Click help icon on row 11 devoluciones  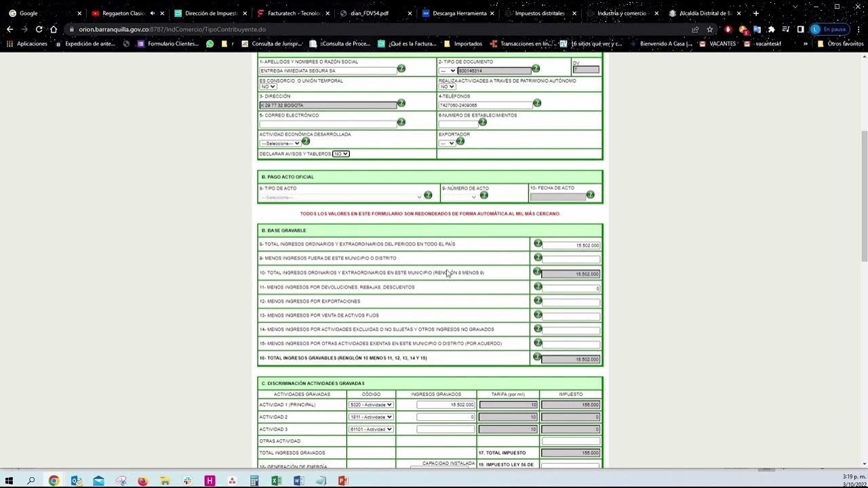click(x=538, y=286)
